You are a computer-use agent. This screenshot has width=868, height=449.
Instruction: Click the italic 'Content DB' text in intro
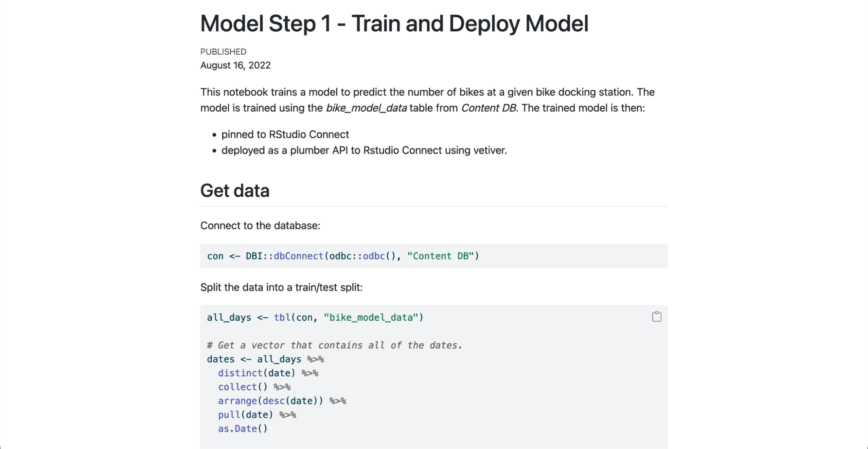(488, 108)
